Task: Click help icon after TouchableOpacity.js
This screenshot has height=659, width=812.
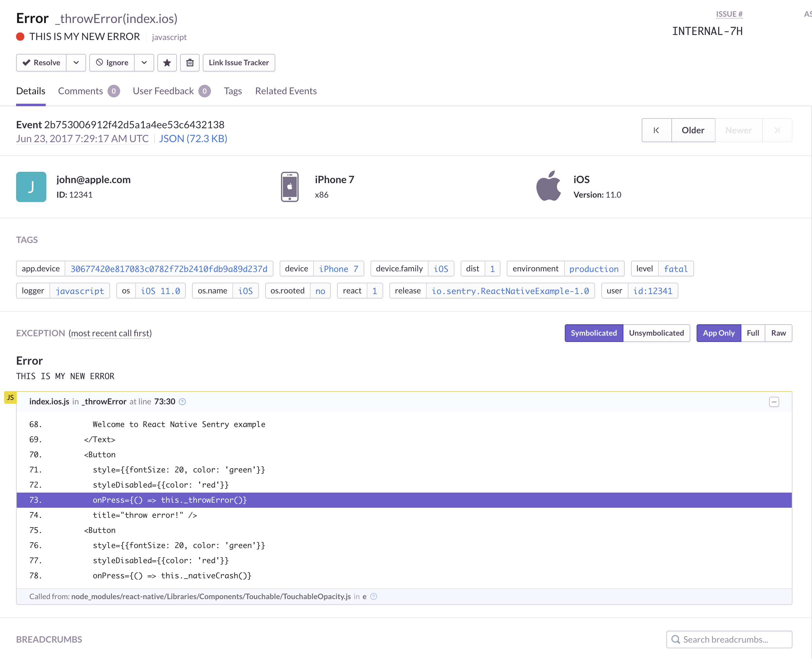Action: pyautogui.click(x=374, y=596)
